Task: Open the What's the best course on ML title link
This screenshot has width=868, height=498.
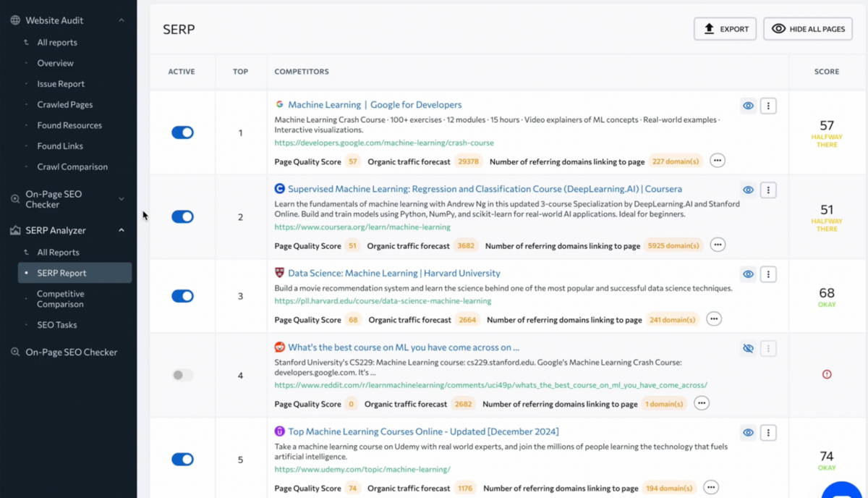Action: (x=404, y=347)
